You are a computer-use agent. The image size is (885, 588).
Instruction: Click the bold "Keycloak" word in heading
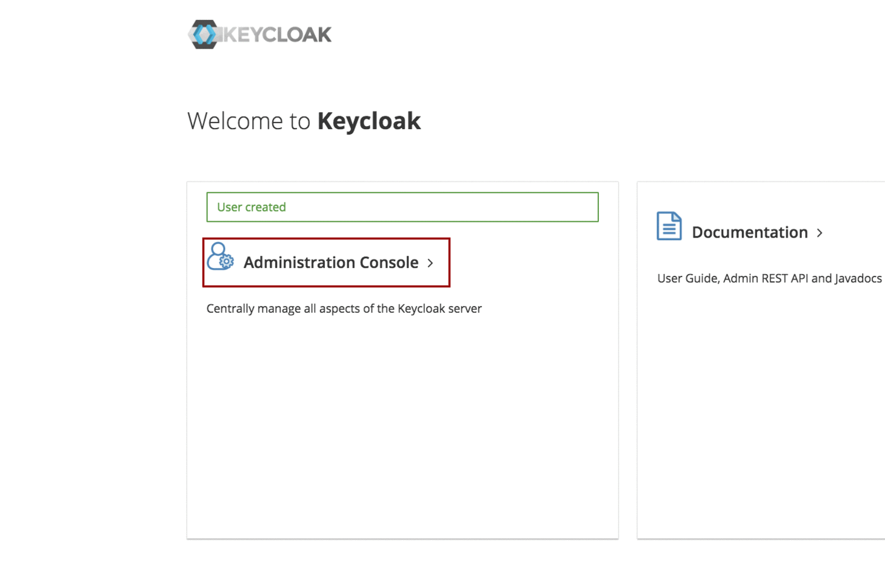pyautogui.click(x=369, y=121)
